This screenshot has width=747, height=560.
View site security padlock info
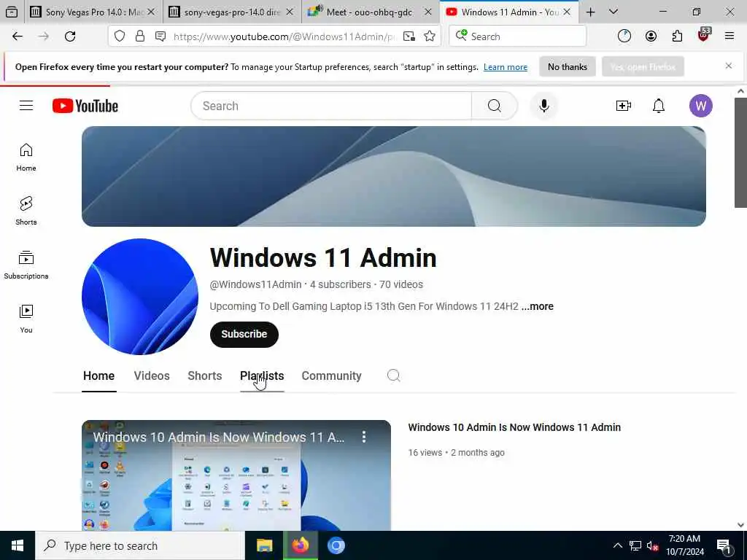[x=139, y=36]
